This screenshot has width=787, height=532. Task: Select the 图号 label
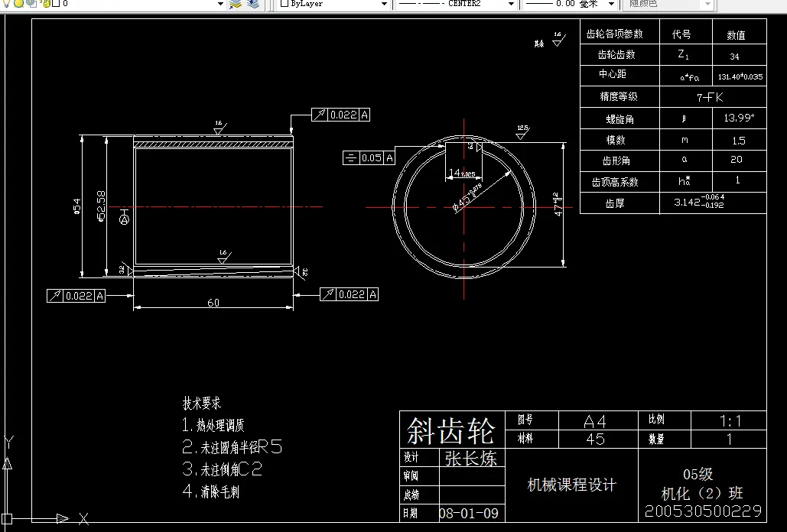(x=525, y=420)
